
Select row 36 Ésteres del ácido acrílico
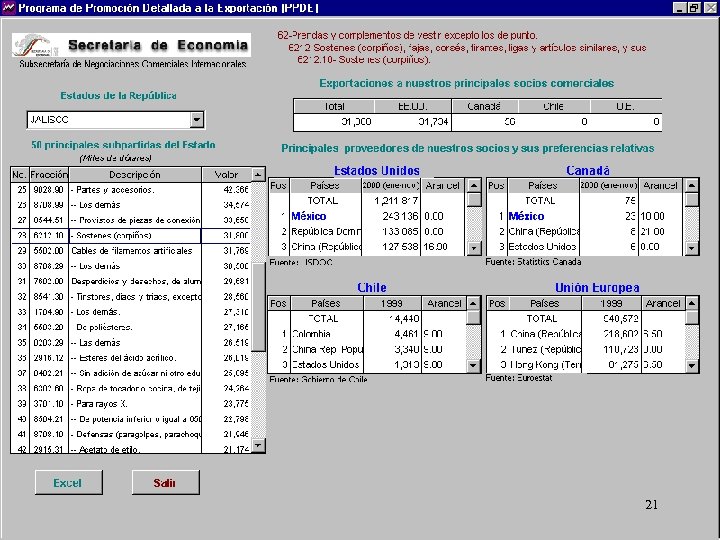pos(131,358)
